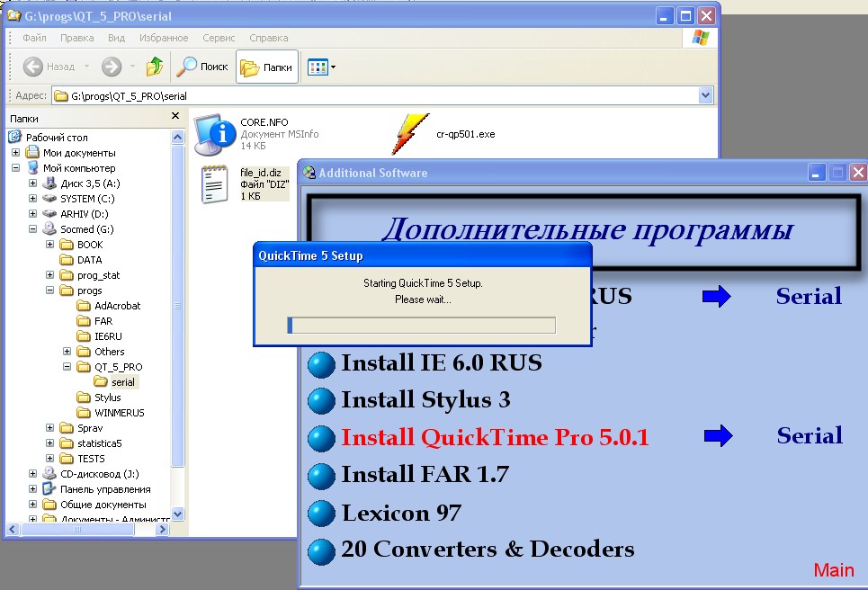The height and width of the screenshot is (590, 868).
Task: Toggle the Папки folders pane button
Action: [267, 67]
